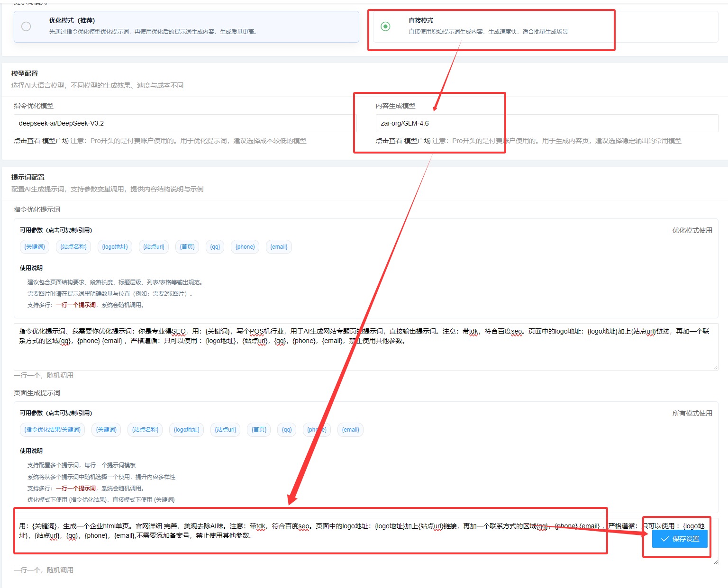The height and width of the screenshot is (588, 728).
Task: Select the 优化模式（推荐）radio option
Action: tap(26, 27)
